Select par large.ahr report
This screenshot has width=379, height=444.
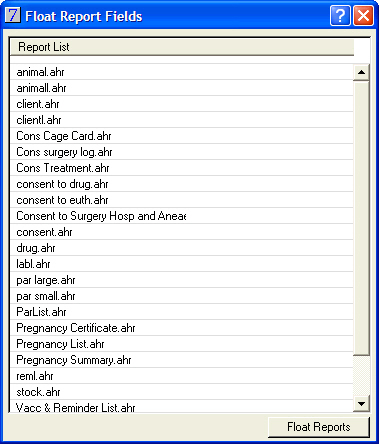pyautogui.click(x=182, y=280)
